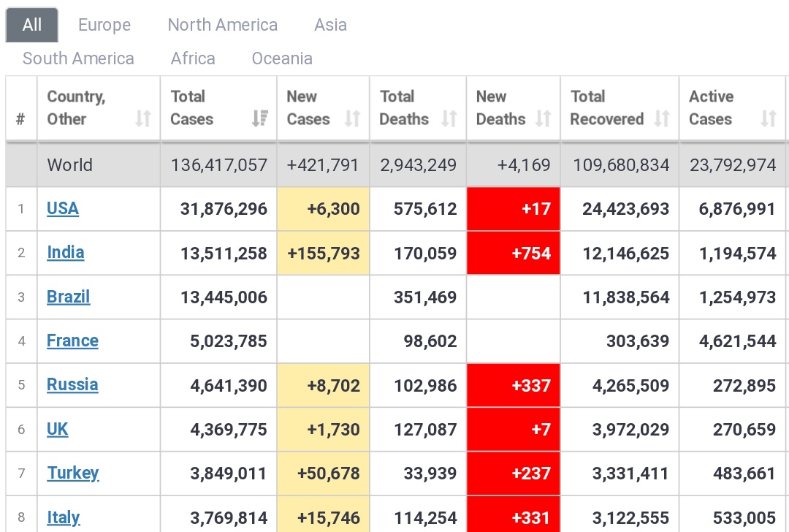The width and height of the screenshot is (789, 532).
Task: Sort by New Cases arrows icon
Action: 353,119
